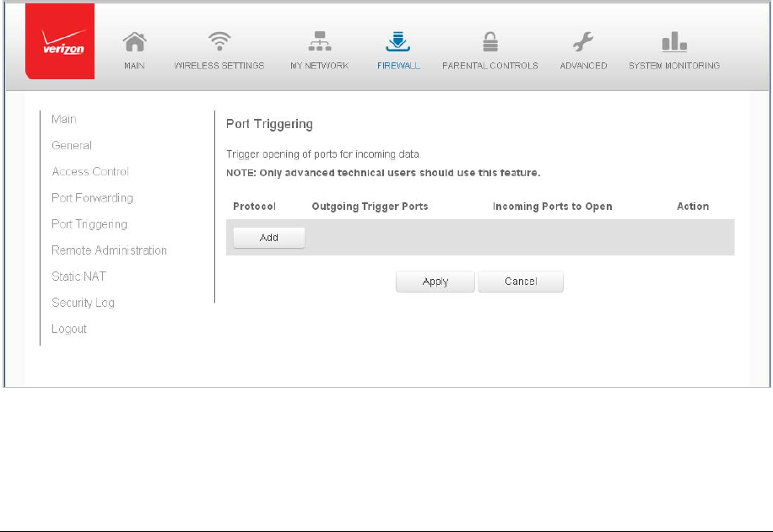Viewport: 773px width, 532px height.
Task: Open the PARENTAL CONTROLS tab label
Action: [x=490, y=66]
